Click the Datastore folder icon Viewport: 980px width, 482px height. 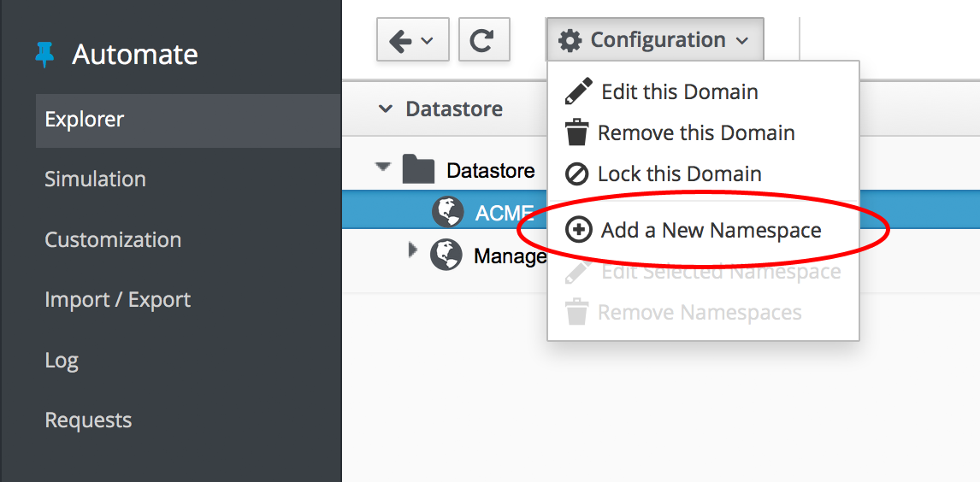tap(419, 170)
